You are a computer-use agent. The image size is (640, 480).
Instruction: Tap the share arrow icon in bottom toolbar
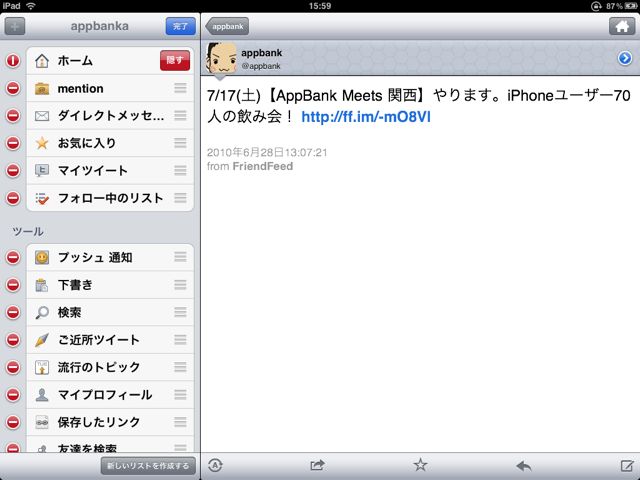(317, 465)
